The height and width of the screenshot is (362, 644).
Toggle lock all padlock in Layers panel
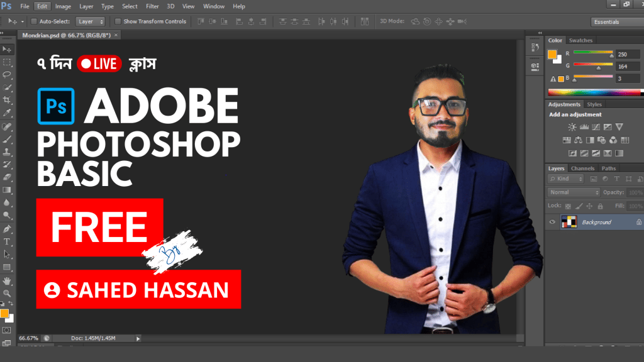[601, 206]
